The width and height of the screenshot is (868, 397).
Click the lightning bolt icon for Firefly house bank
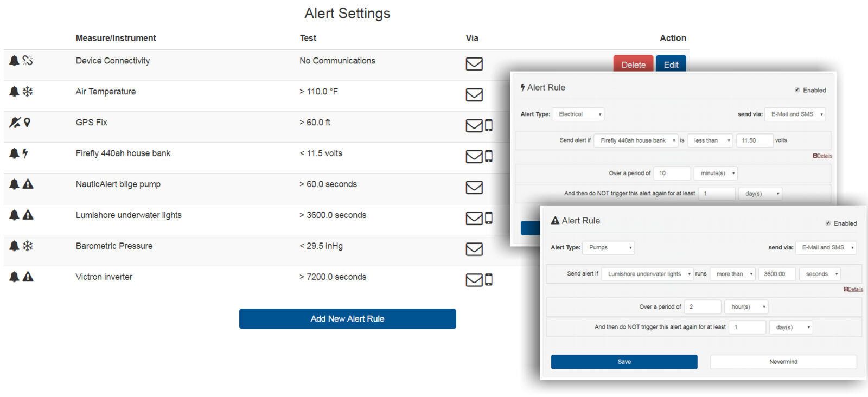point(25,153)
